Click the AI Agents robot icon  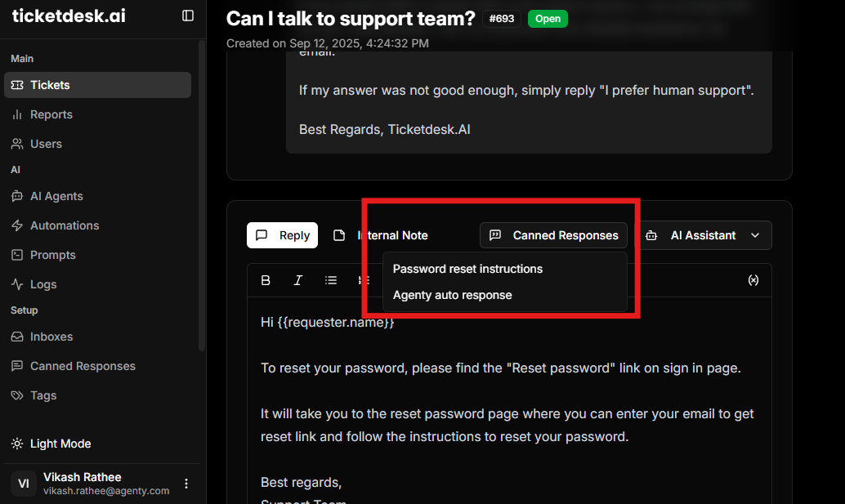(x=17, y=196)
